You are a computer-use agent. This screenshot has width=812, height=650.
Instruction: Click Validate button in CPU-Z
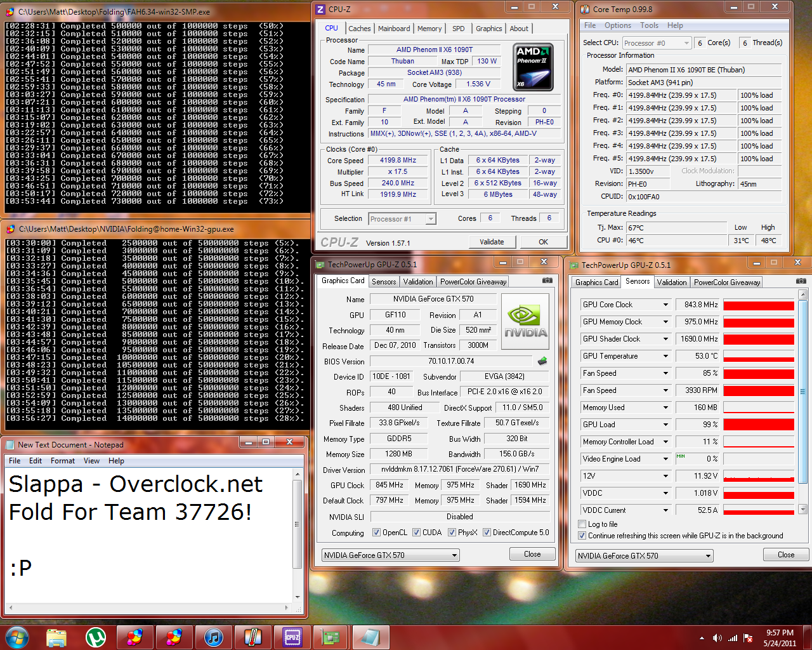(x=492, y=242)
